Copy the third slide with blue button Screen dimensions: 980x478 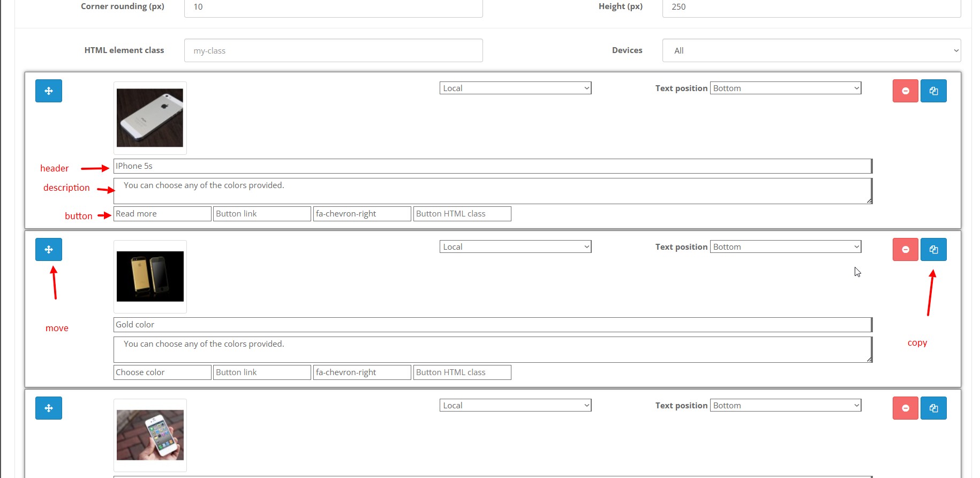pos(933,408)
